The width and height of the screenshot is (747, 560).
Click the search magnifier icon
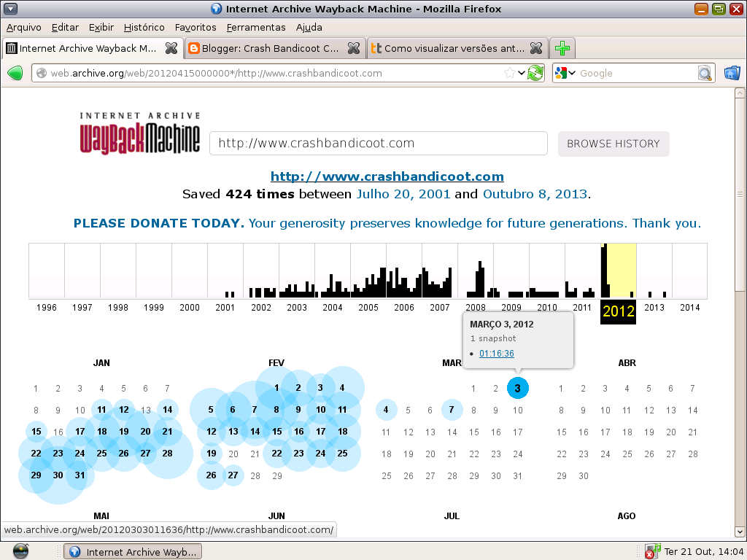[705, 73]
